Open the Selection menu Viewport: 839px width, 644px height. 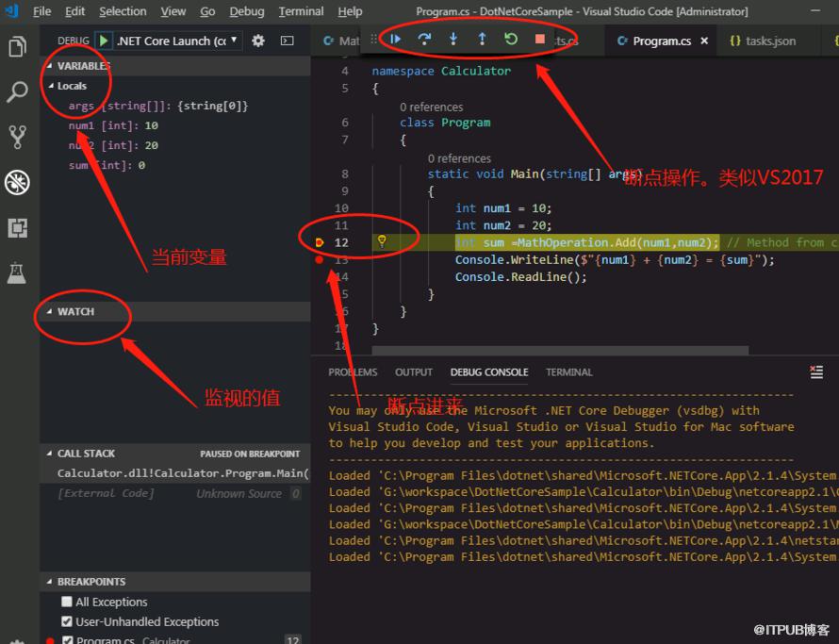(123, 11)
